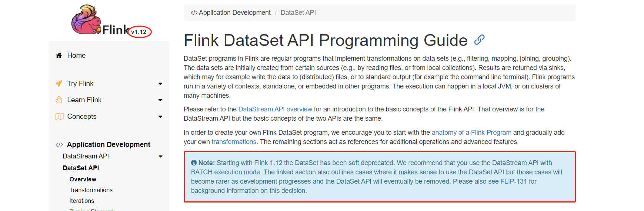Image resolution: width=644 pixels, height=211 pixels.
Task: Click the info icon in the Note box
Action: [x=194, y=163]
